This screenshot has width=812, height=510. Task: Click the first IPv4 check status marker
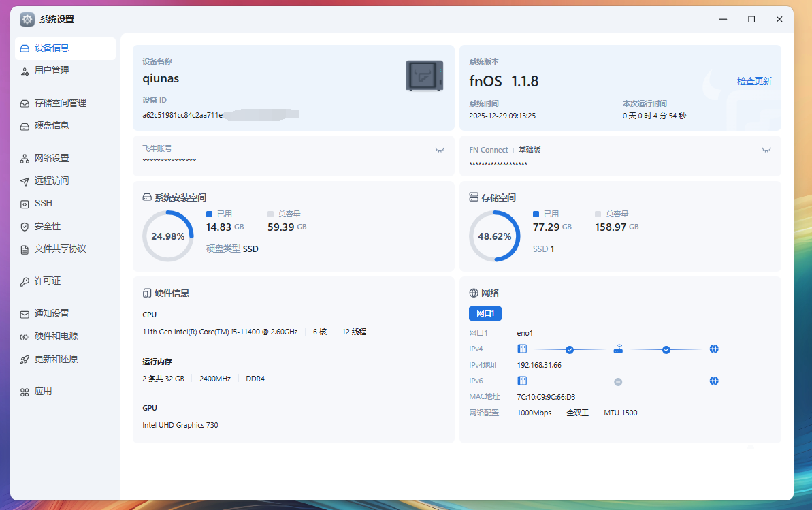[570, 350]
